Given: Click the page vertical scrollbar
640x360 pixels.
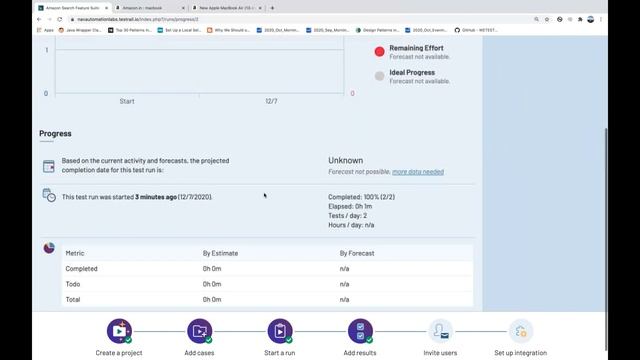Looking at the screenshot, I should point(606,239).
